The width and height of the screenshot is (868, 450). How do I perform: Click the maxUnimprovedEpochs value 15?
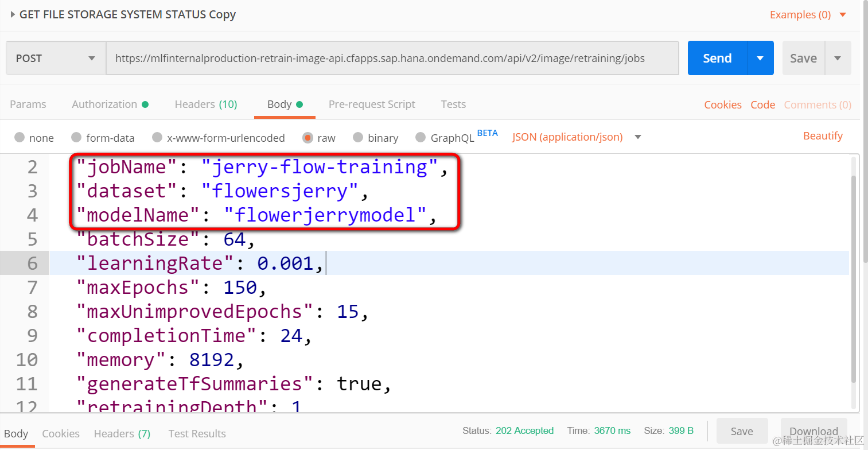pos(348,311)
